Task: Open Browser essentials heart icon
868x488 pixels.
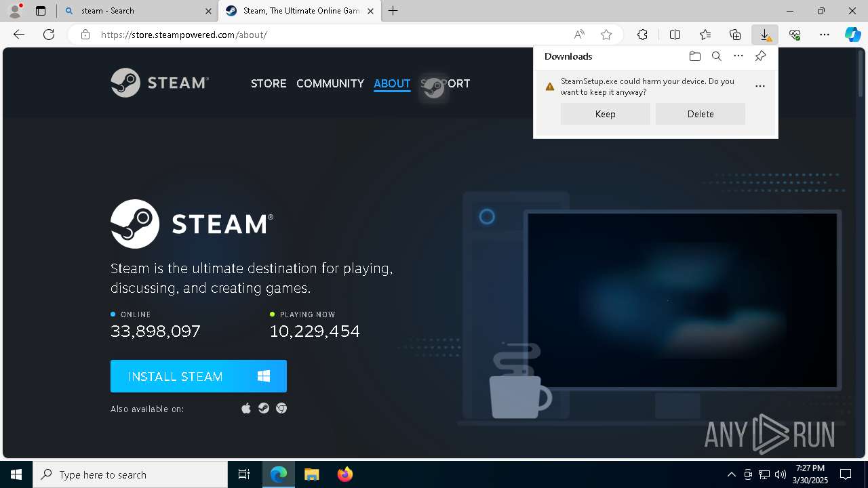Action: [x=795, y=35]
